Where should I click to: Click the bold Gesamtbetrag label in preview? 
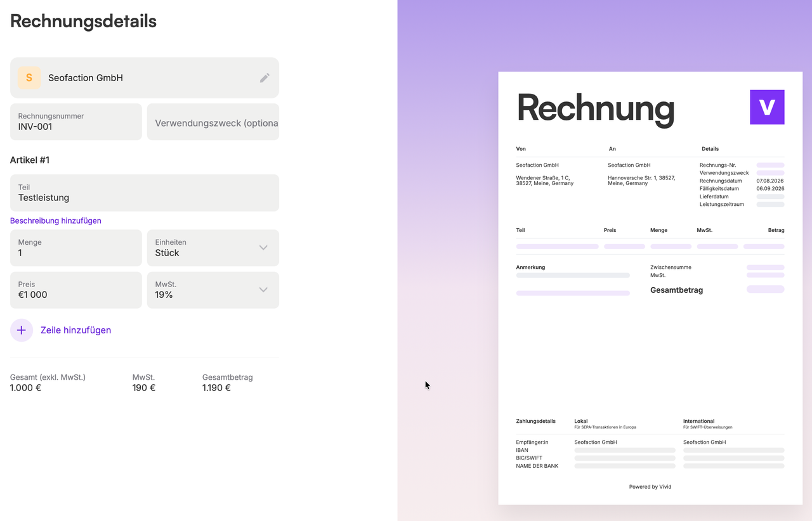click(x=677, y=290)
